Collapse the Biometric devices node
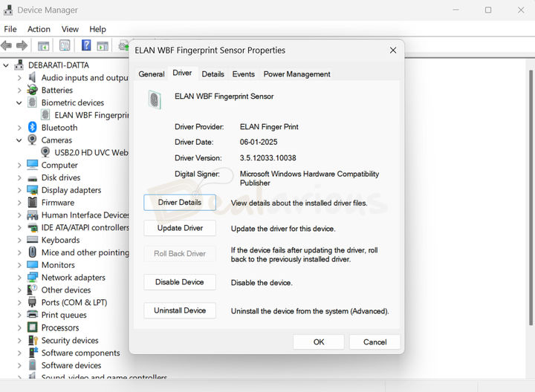This screenshot has height=392, width=535. (19, 102)
